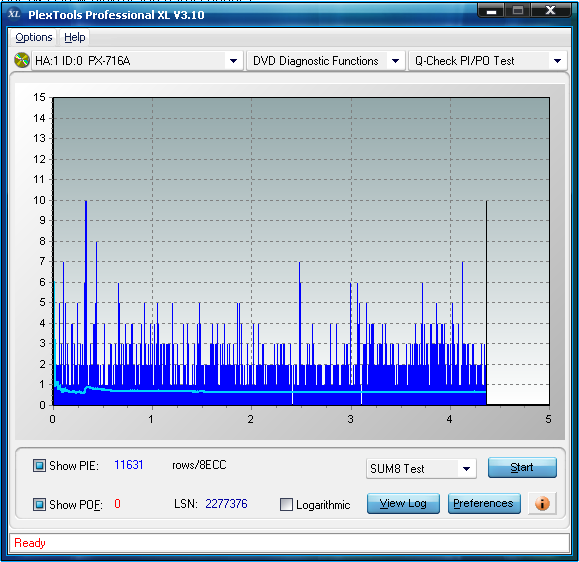The image size is (579, 562).
Task: Open the Preferences button
Action: (x=484, y=504)
